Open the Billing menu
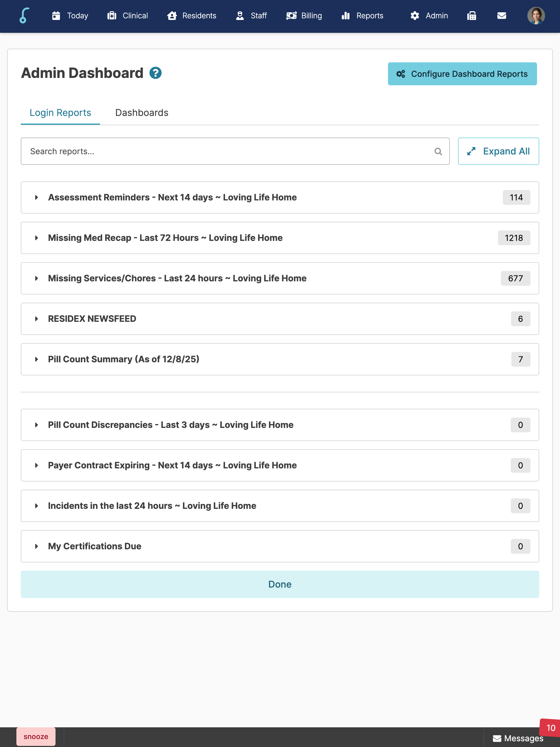 pyautogui.click(x=304, y=16)
